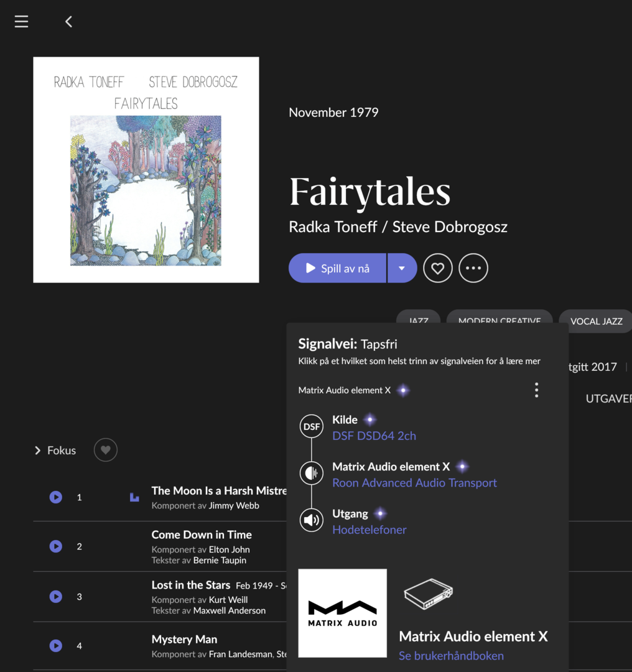The width and height of the screenshot is (632, 672).
Task: Open the Roon Advanced Audio Transport link
Action: [x=415, y=483]
